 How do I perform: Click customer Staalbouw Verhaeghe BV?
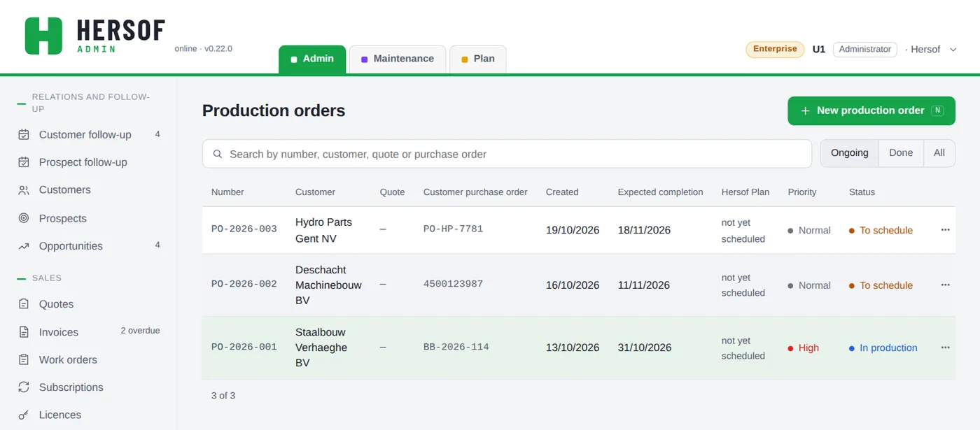coord(321,347)
